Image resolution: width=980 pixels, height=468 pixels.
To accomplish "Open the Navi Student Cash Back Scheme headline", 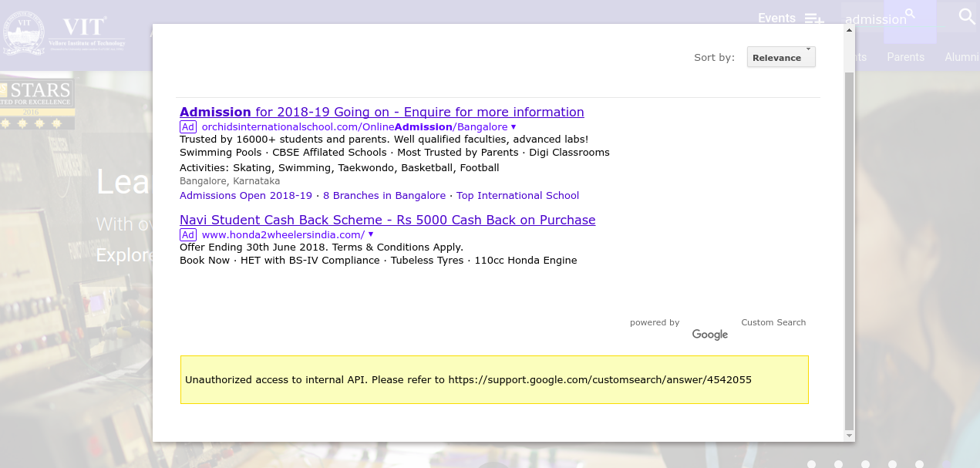I will coord(388,221).
